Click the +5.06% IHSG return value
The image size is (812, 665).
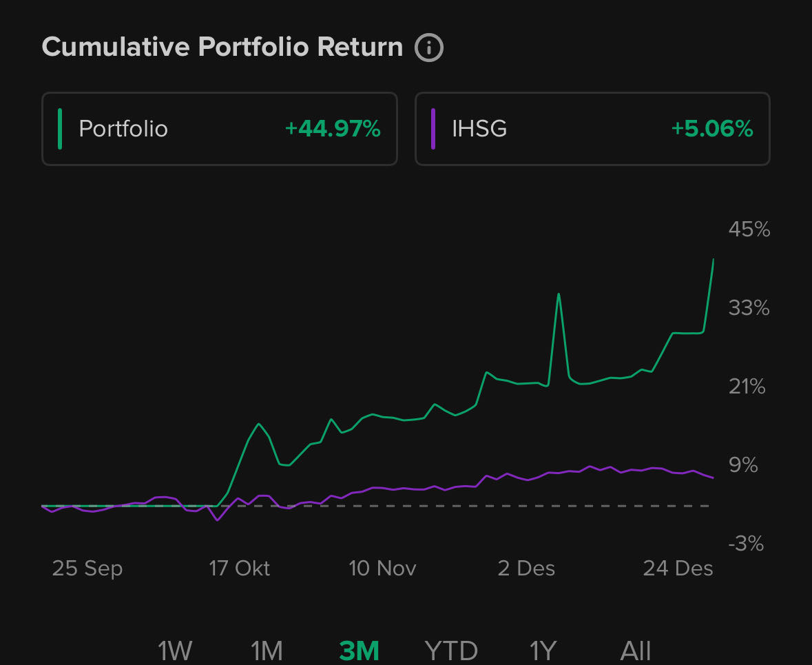(x=712, y=129)
